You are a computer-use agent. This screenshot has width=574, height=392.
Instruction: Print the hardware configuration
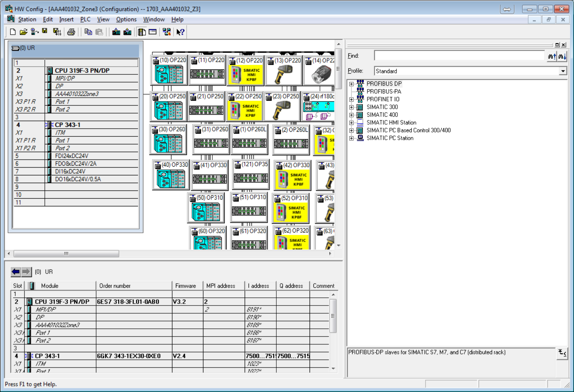[71, 32]
